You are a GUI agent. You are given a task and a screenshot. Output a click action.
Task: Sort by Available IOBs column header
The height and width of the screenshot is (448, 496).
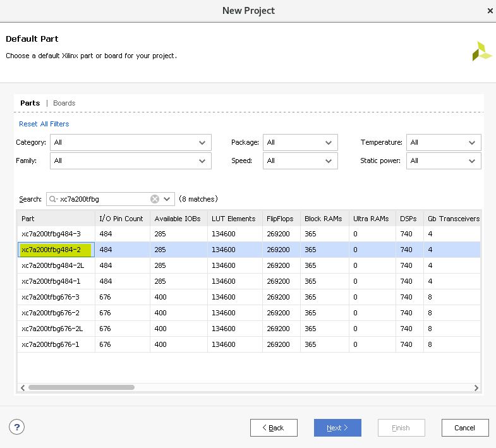pos(179,219)
